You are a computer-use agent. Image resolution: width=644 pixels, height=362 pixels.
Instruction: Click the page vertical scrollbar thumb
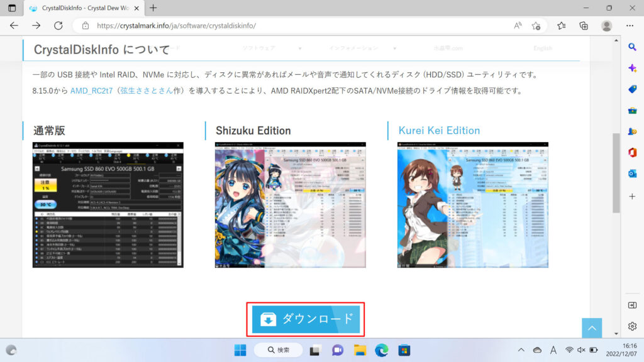[x=616, y=173]
